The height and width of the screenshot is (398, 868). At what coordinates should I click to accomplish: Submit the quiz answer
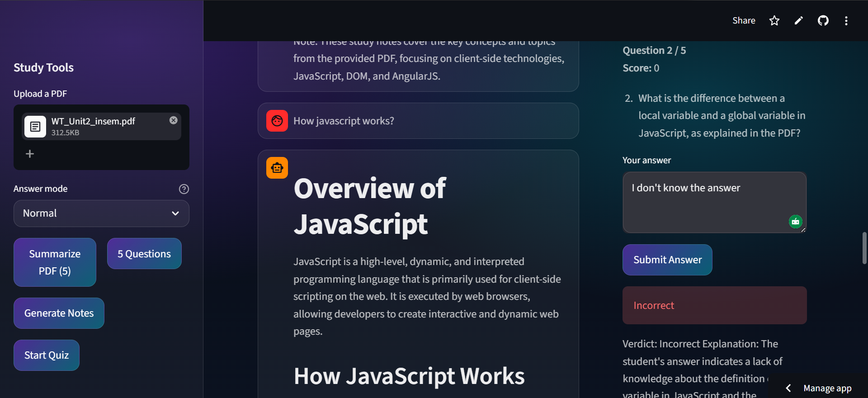point(667,260)
